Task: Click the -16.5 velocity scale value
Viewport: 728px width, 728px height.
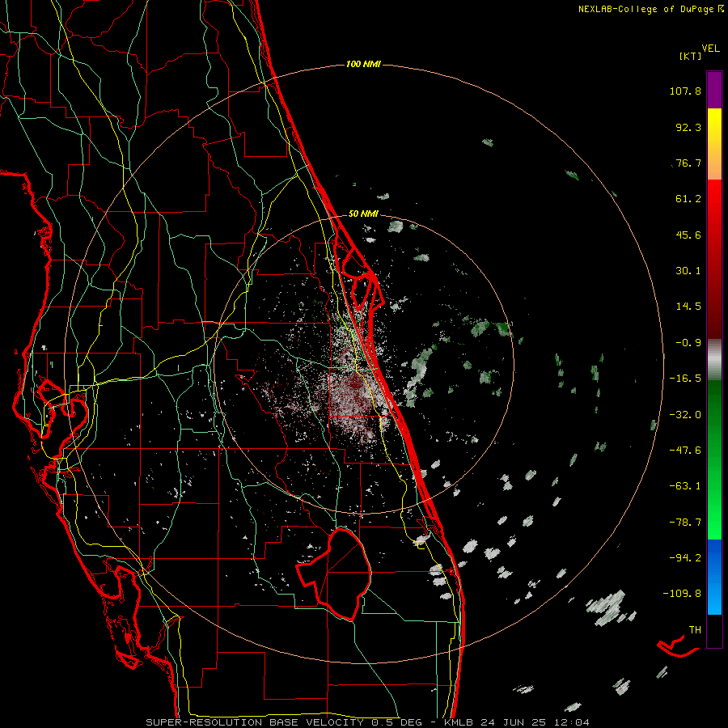Action: point(685,379)
